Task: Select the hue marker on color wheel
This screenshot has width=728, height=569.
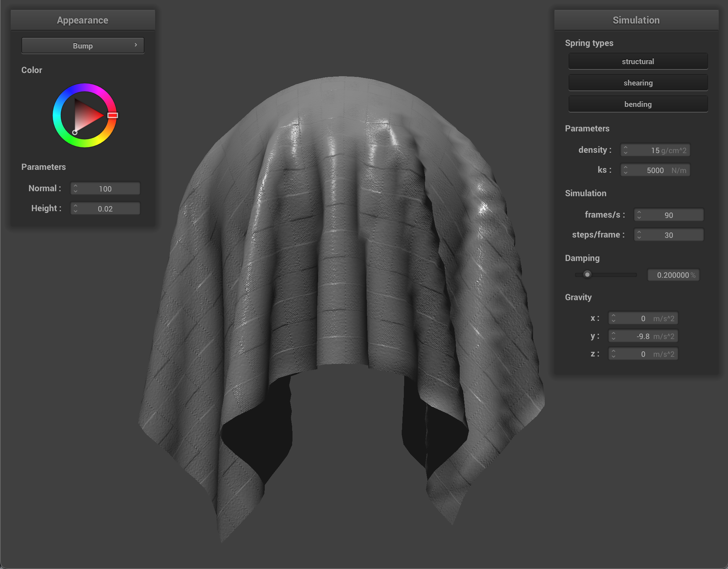Action: pyautogui.click(x=113, y=115)
